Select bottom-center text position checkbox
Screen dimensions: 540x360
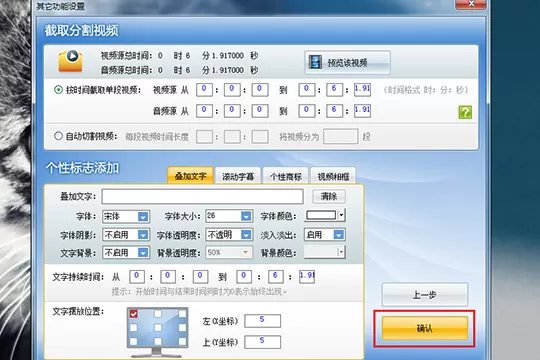pos(158,341)
